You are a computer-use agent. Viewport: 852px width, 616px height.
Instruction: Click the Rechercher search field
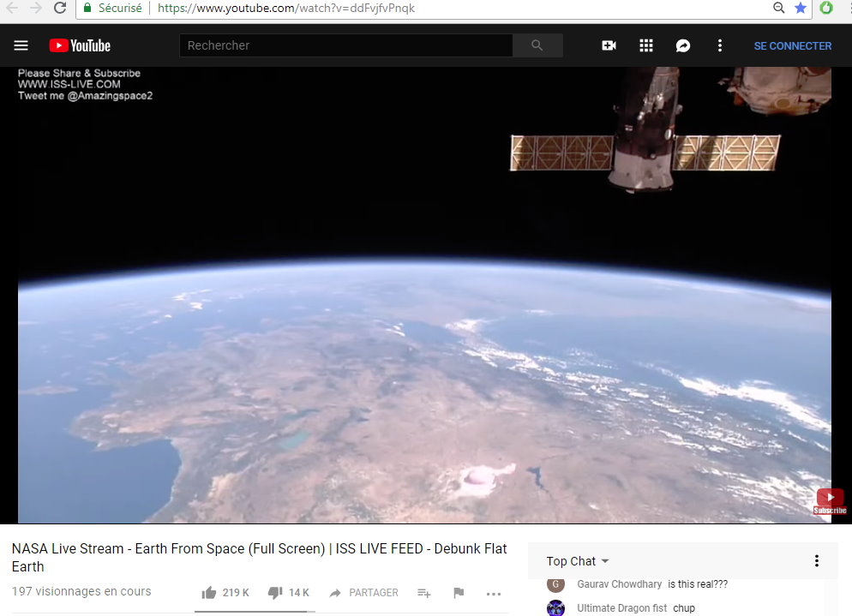tap(346, 45)
